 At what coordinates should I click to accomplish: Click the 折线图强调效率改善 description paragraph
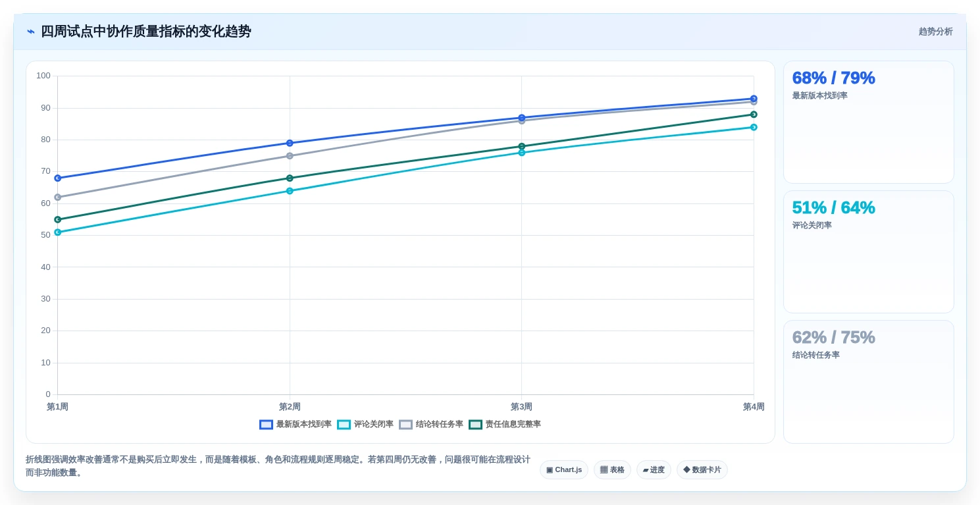click(x=278, y=466)
